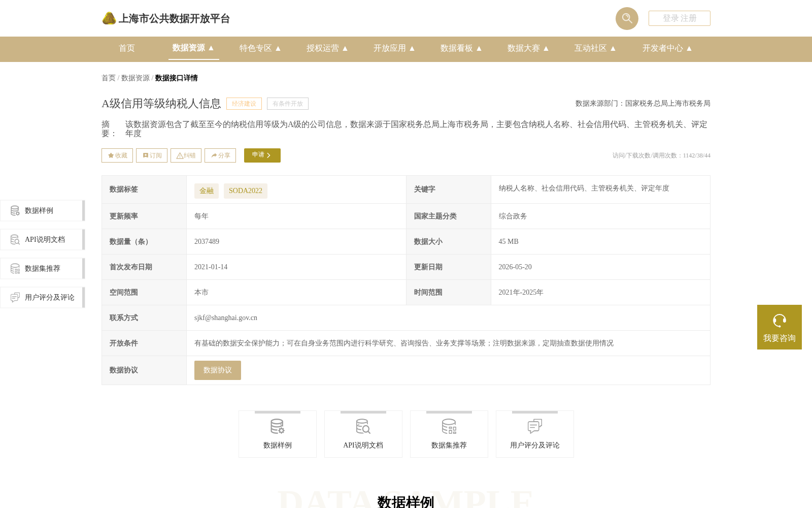Select the 金融 data tag
This screenshot has width=812, height=508.
pyautogui.click(x=207, y=191)
